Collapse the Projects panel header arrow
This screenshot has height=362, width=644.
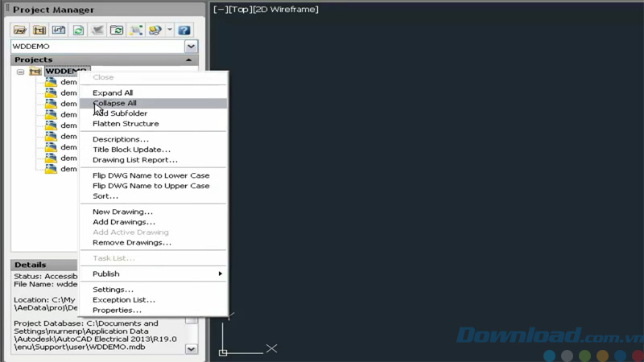point(188,60)
